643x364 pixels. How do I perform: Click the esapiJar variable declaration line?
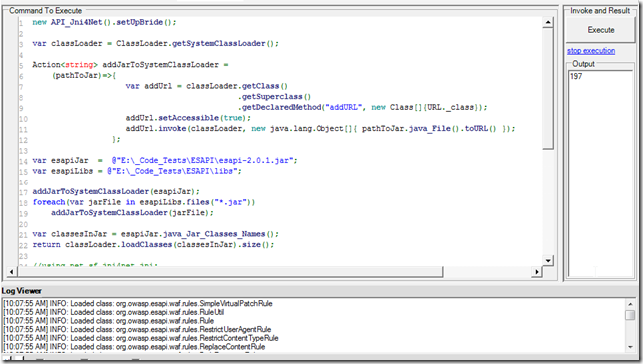pyautogui.click(x=165, y=161)
